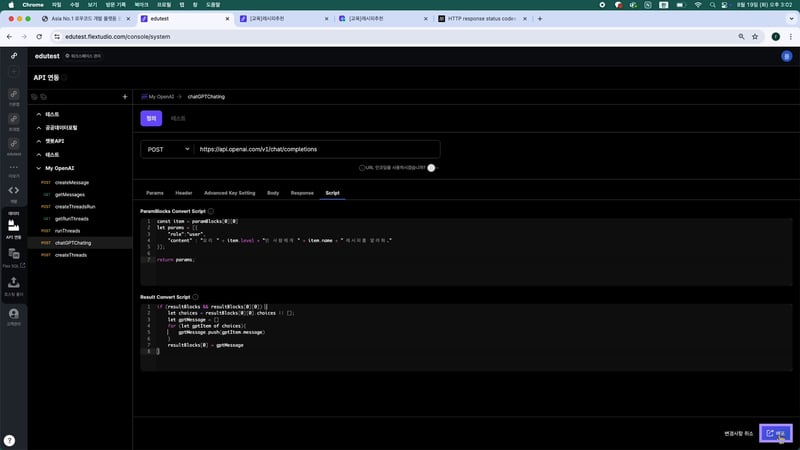Click the 변경사항 취소 cancel changes button
Viewport: 800px width, 450px height.
(739, 433)
